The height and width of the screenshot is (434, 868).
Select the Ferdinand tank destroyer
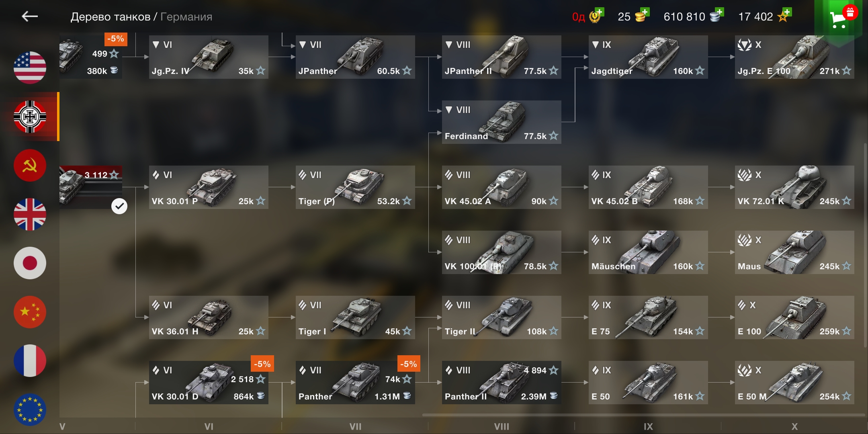(502, 122)
